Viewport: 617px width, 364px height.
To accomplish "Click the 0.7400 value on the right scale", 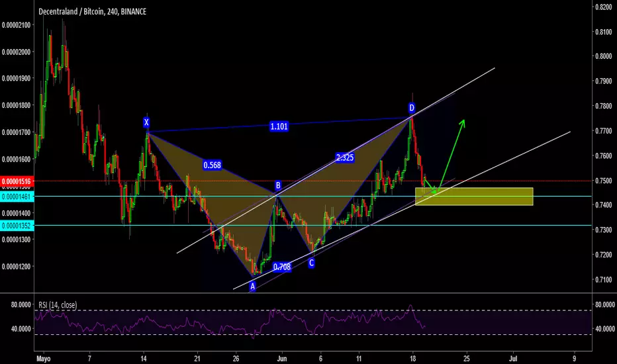I will pos(604,205).
